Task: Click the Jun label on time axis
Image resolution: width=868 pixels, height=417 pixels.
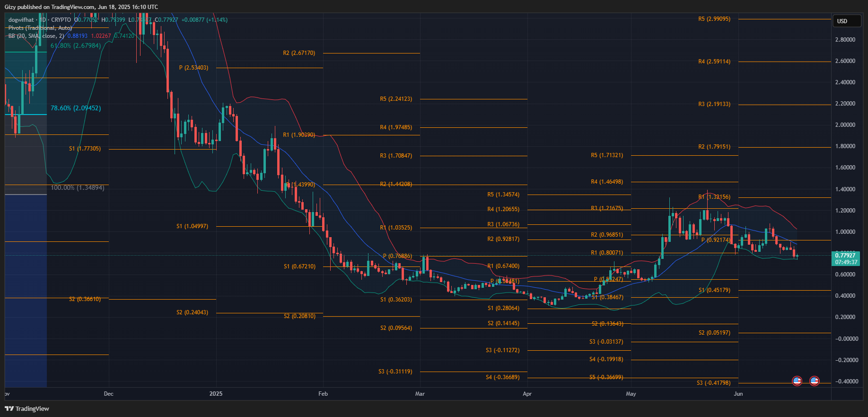Action: point(738,394)
